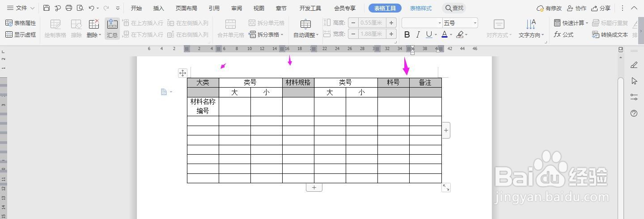Insert row below (在下方插入行)
Viewport: 644px width, 219px height.
143,34
